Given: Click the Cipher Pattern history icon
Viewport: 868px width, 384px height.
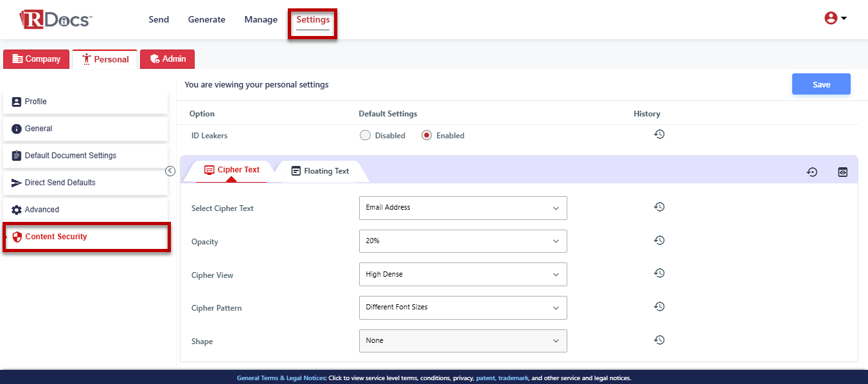Looking at the screenshot, I should click(659, 307).
